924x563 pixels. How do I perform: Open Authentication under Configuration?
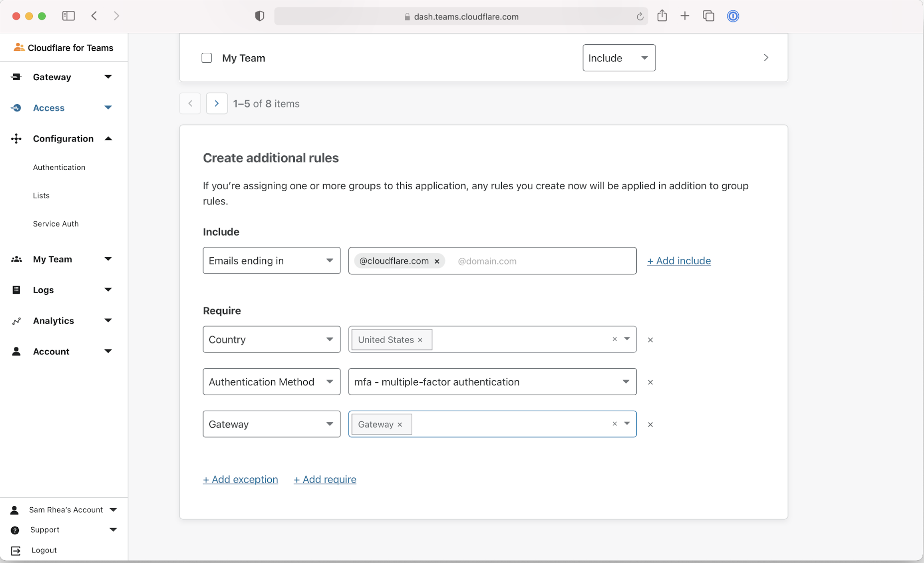[x=59, y=167]
